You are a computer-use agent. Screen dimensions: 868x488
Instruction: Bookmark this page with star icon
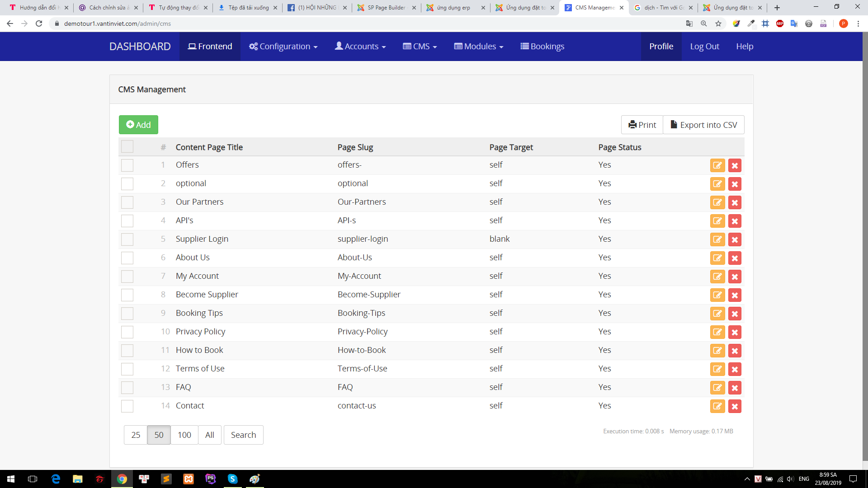coord(718,23)
